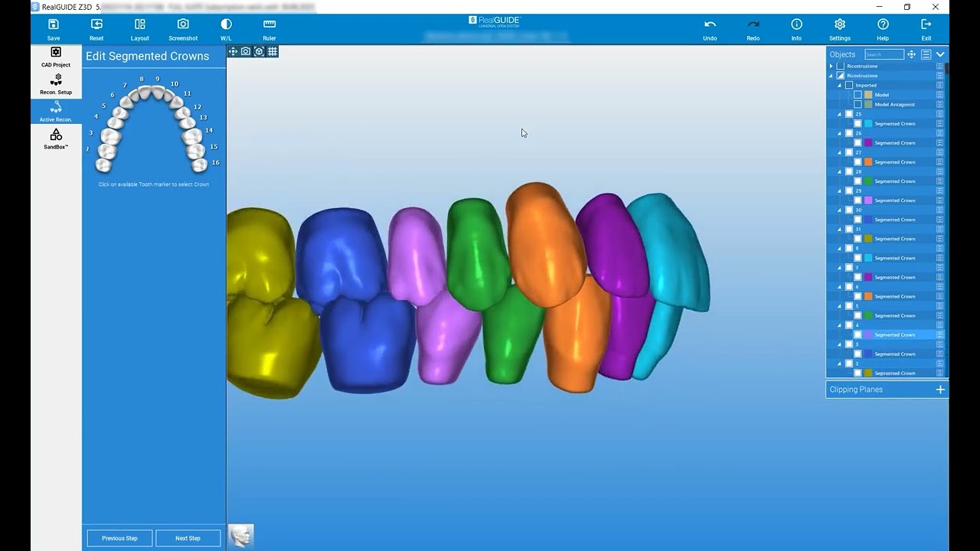Collapse the Objects panel with the chevron
This screenshot has width=980, height=551.
coord(940,54)
